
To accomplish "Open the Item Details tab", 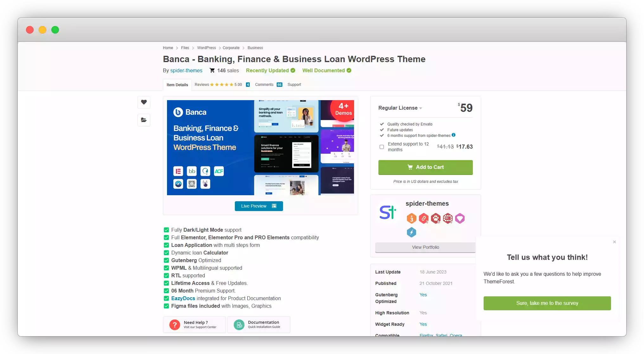I will (x=177, y=85).
